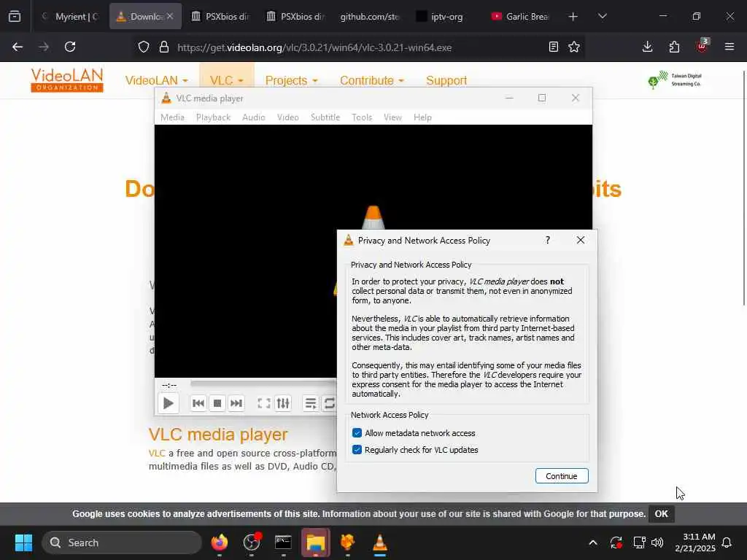Expand the Contribute dropdown on website
This screenshot has height=560, width=747.
371,80
